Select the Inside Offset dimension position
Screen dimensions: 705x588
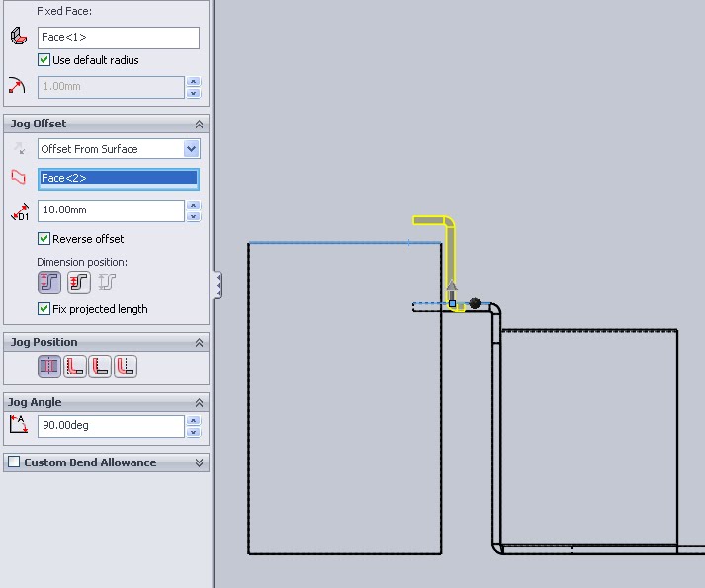coord(79,282)
